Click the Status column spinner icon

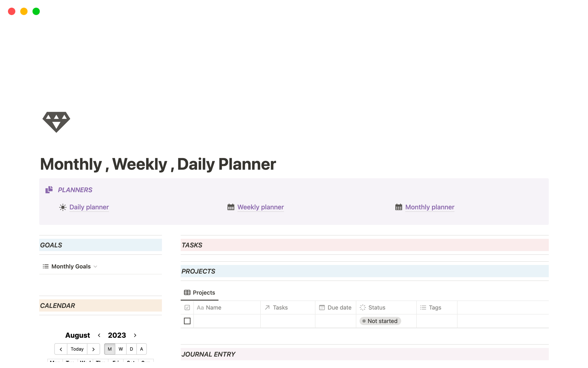click(x=363, y=308)
